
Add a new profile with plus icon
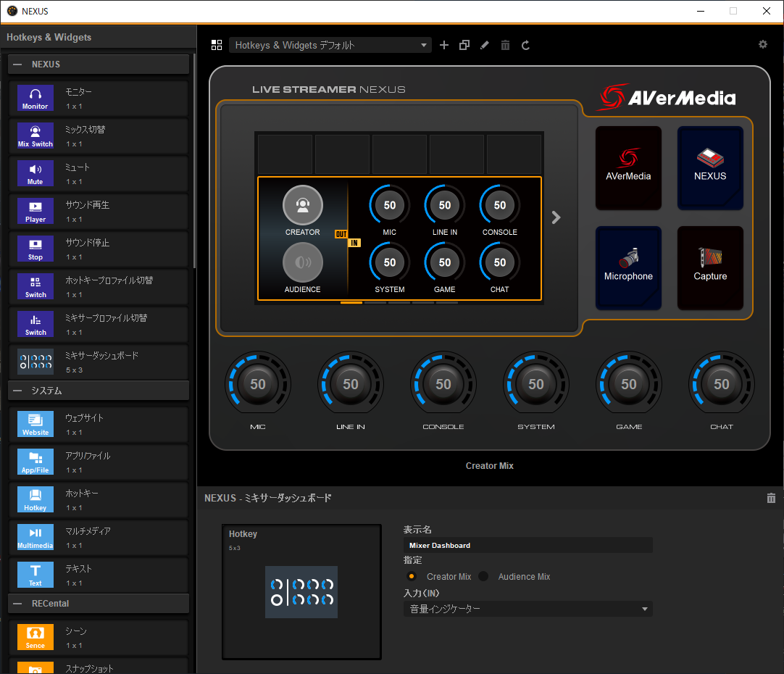[x=444, y=45]
